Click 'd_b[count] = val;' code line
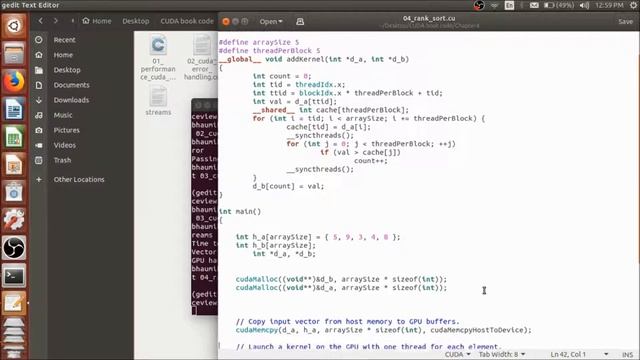 click(288, 186)
